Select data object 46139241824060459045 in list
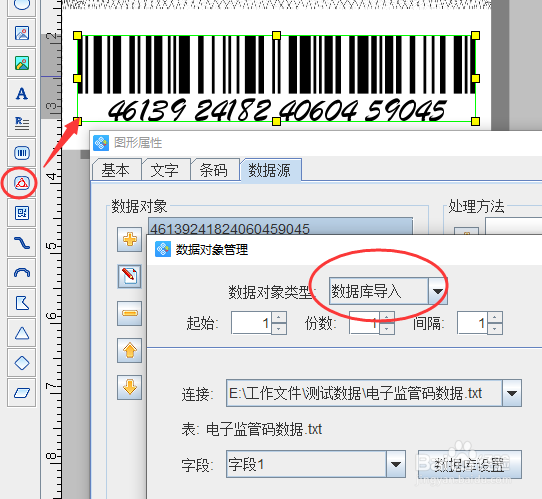The image size is (542, 499). 280,227
